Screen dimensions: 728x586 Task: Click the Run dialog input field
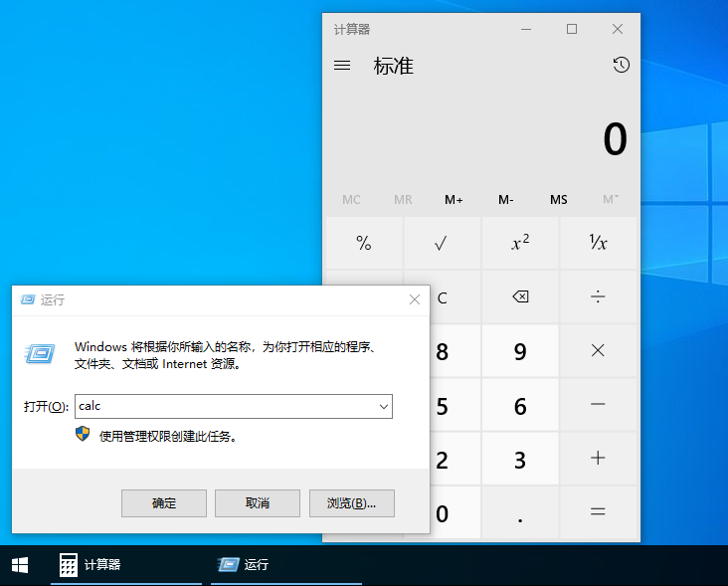click(225, 406)
